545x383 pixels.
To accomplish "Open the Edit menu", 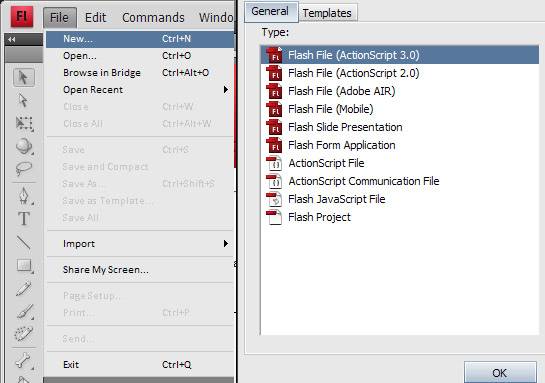I will pos(95,18).
